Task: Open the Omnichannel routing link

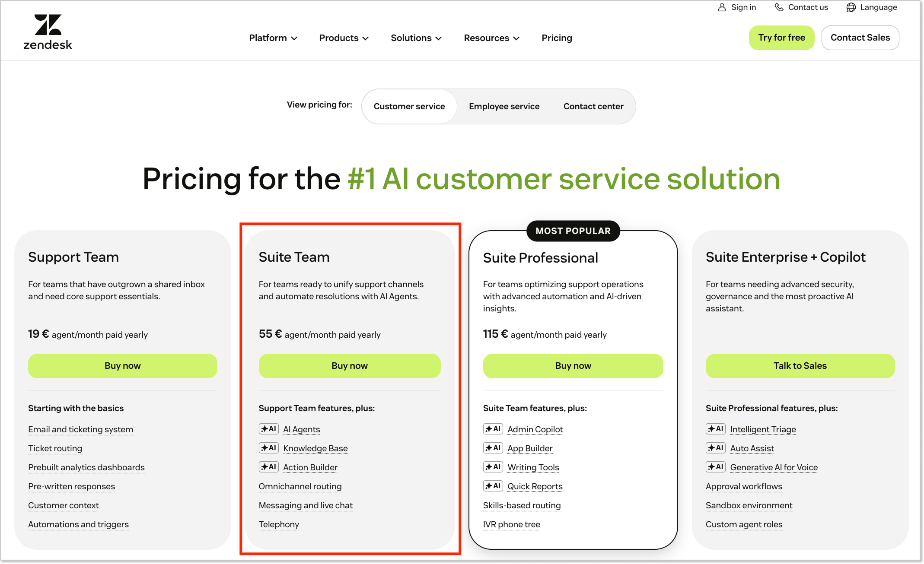Action: [x=300, y=486]
